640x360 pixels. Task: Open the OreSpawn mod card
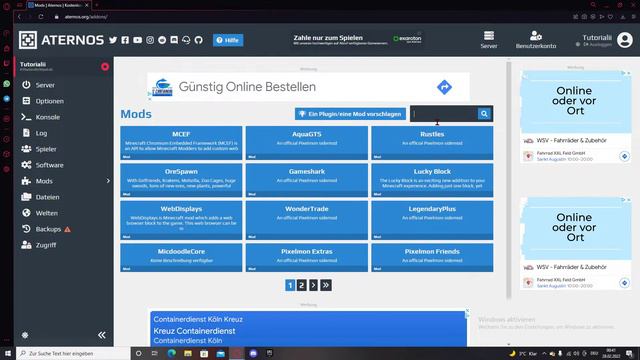click(181, 180)
